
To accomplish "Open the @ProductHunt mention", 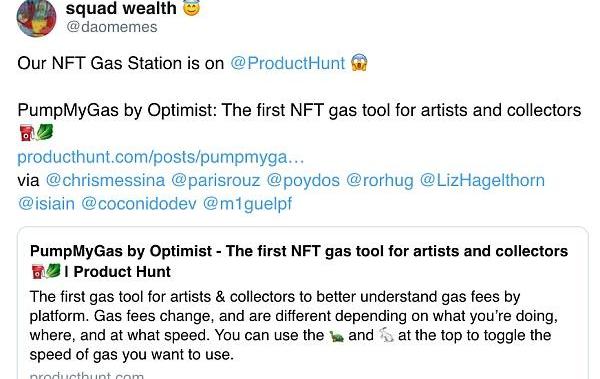I will [x=287, y=63].
